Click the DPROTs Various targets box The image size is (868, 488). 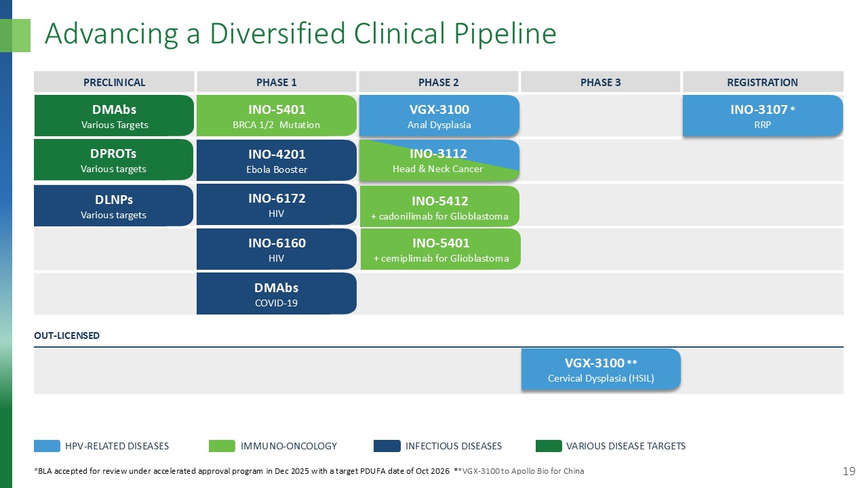click(x=113, y=160)
